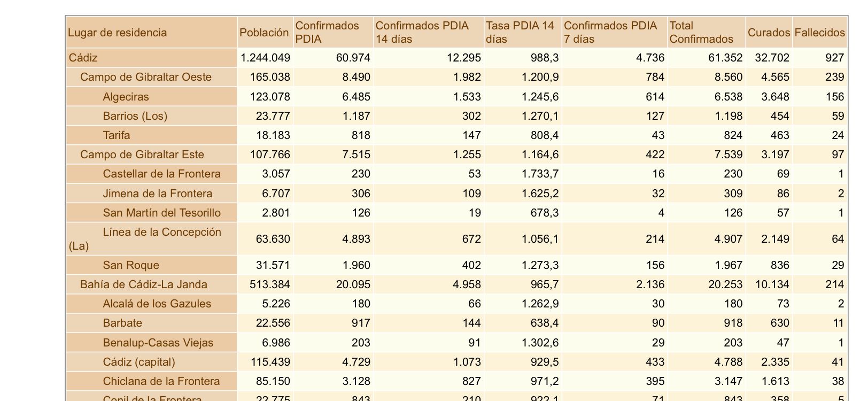Open Castellar de la Frontera entry
Image resolution: width=868 pixels, height=401 pixels.
click(x=161, y=174)
